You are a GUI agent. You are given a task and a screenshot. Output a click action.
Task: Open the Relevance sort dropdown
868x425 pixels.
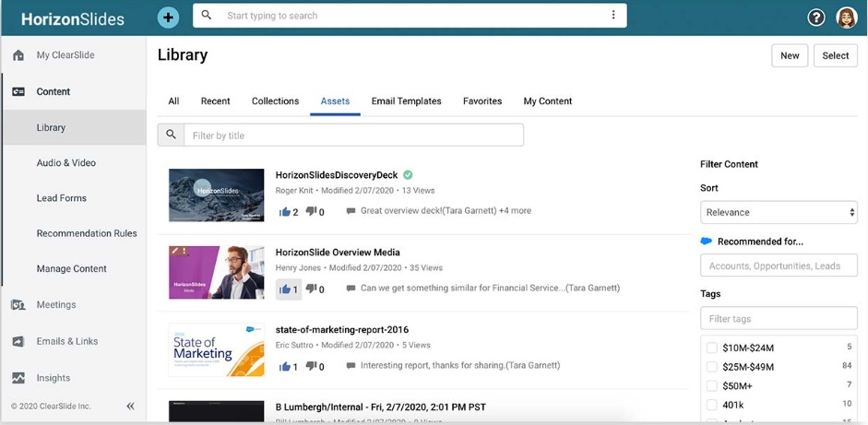pyautogui.click(x=779, y=212)
